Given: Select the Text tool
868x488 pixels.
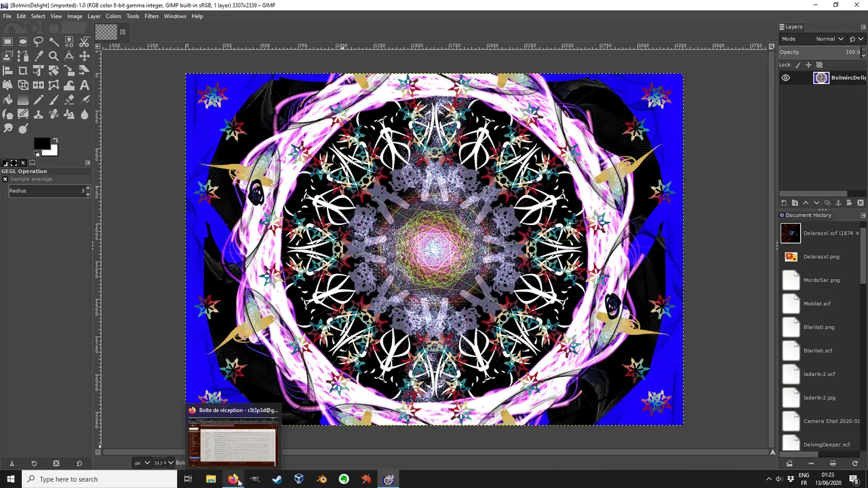Looking at the screenshot, I should click(x=84, y=85).
